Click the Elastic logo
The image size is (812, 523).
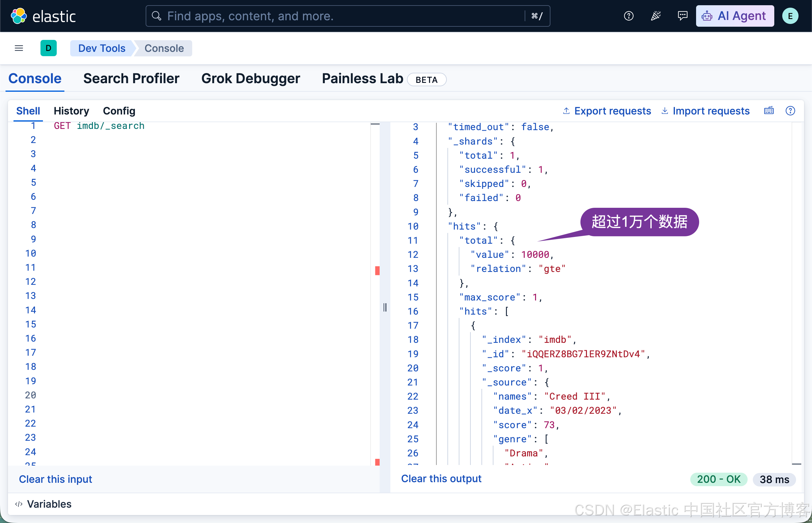[x=43, y=16]
